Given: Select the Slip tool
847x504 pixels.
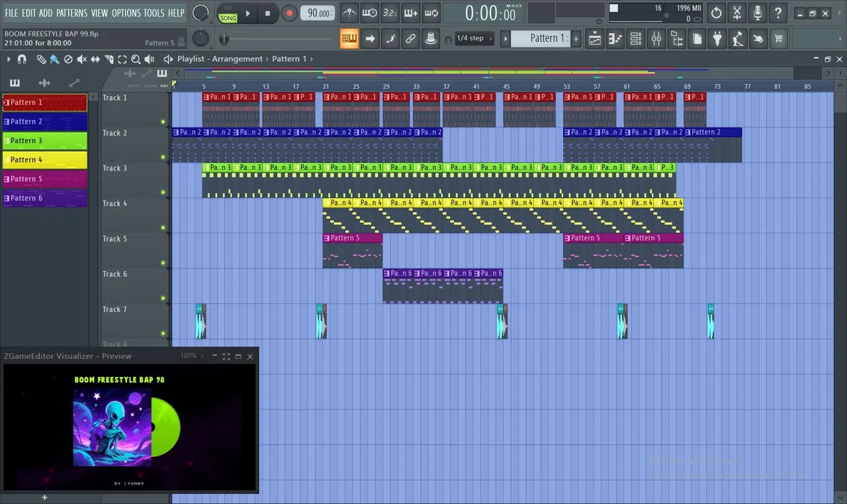Looking at the screenshot, I should pyautogui.click(x=95, y=60).
